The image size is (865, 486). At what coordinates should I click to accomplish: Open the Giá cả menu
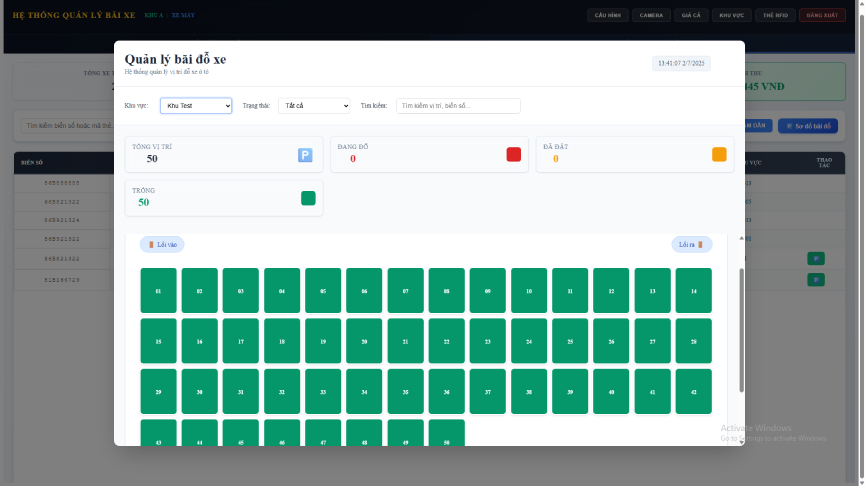point(690,15)
